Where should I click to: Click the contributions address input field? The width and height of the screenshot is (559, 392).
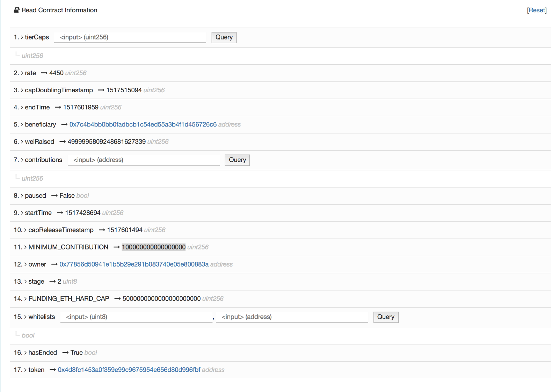(144, 160)
